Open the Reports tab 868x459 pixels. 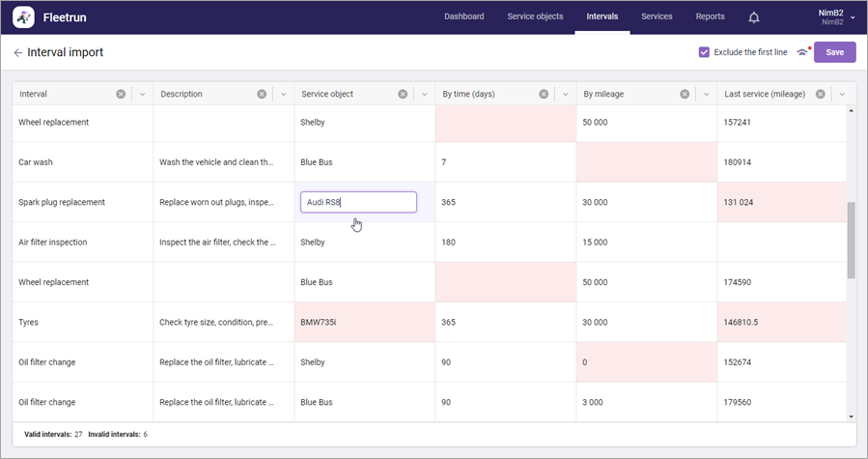pos(710,16)
